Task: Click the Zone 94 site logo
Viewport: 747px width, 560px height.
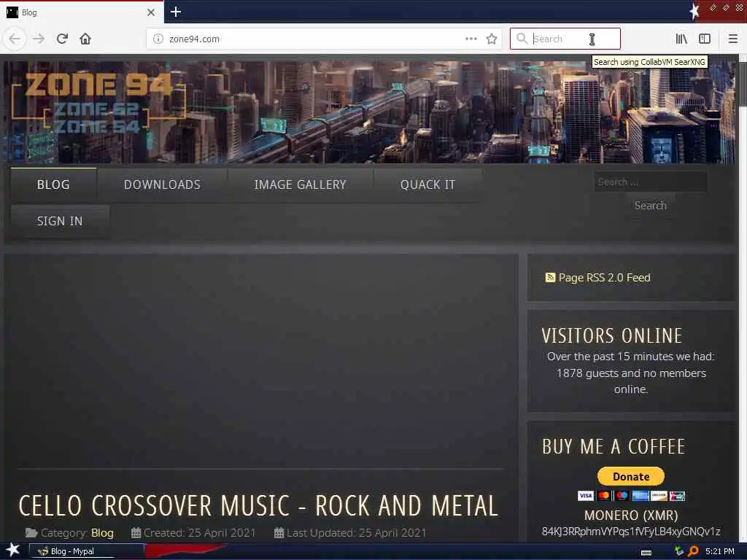Action: (x=98, y=104)
